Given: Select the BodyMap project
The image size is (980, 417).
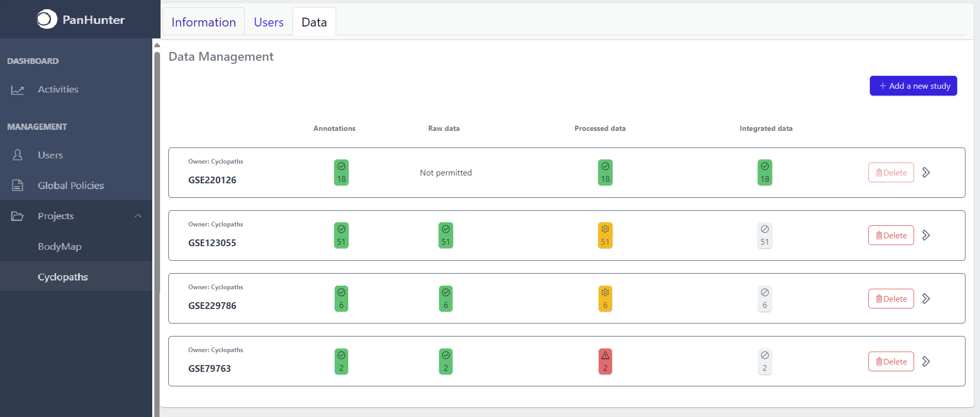Looking at the screenshot, I should pyautogui.click(x=59, y=247).
